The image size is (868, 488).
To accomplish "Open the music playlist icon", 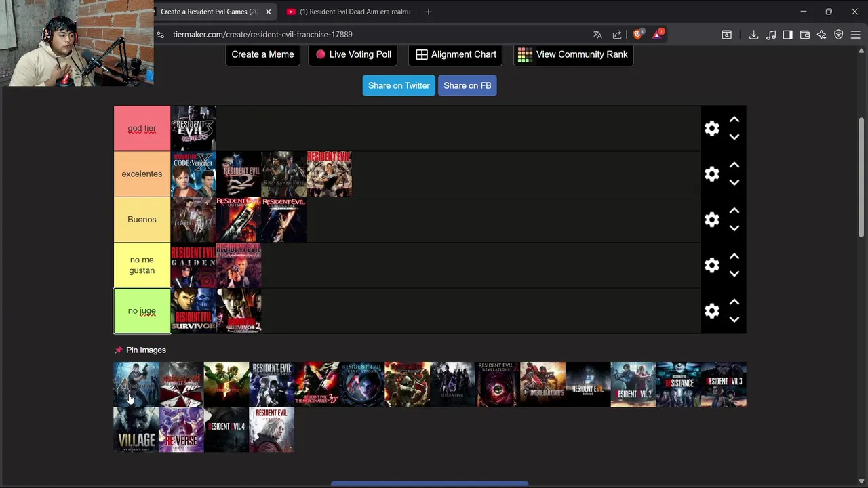I will point(771,35).
